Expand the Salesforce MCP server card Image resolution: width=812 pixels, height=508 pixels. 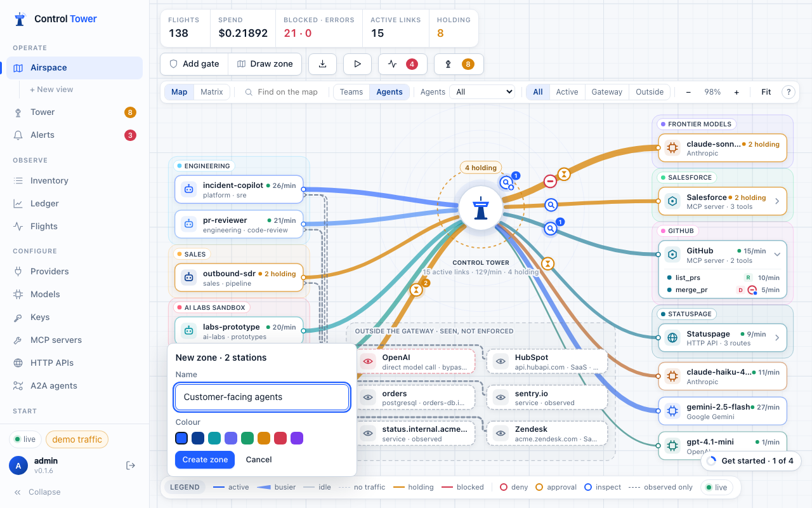click(x=777, y=201)
